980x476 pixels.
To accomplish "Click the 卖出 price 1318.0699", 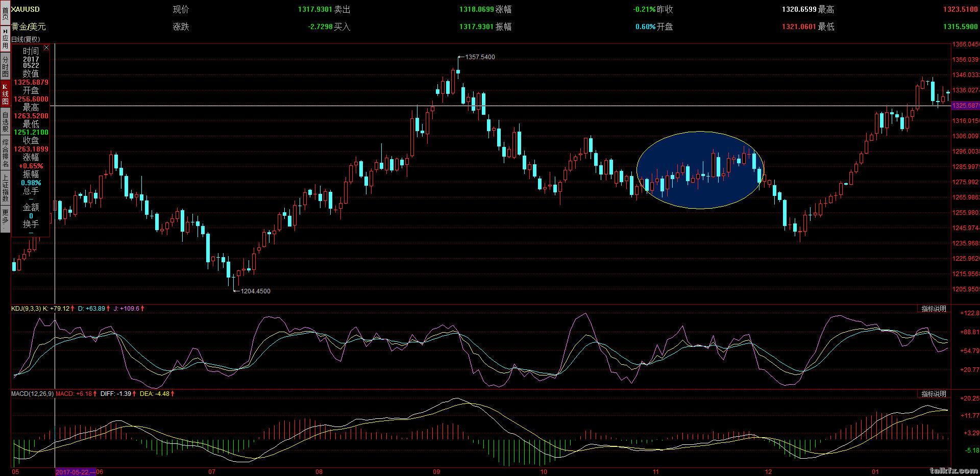I will [x=476, y=9].
